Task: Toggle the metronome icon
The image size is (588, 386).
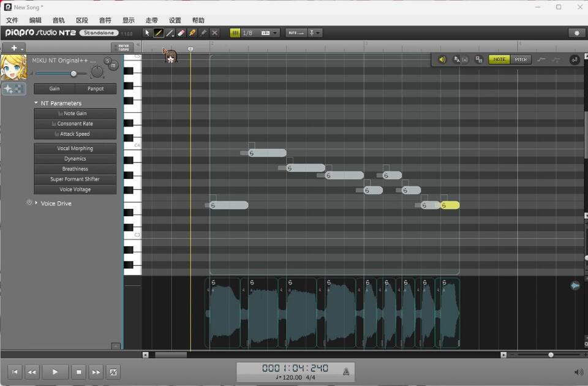Action: [346, 372]
